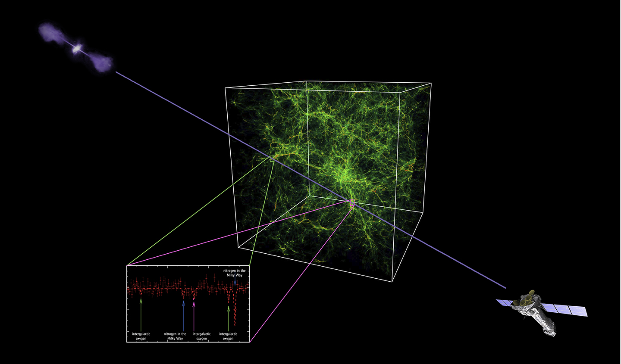Toggle the green intergalactic oxygen arrow
This screenshot has height=364, width=621.
(141, 314)
